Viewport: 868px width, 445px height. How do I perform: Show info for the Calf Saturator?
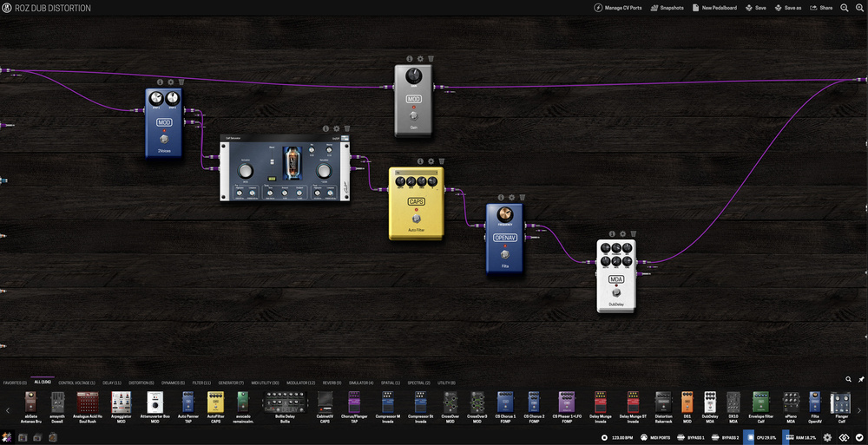[325, 128]
